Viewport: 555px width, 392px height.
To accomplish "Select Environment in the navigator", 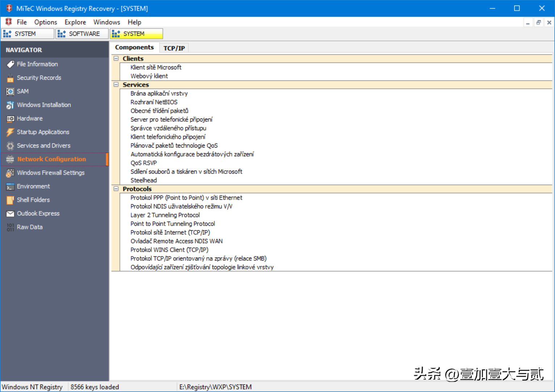I will (33, 186).
